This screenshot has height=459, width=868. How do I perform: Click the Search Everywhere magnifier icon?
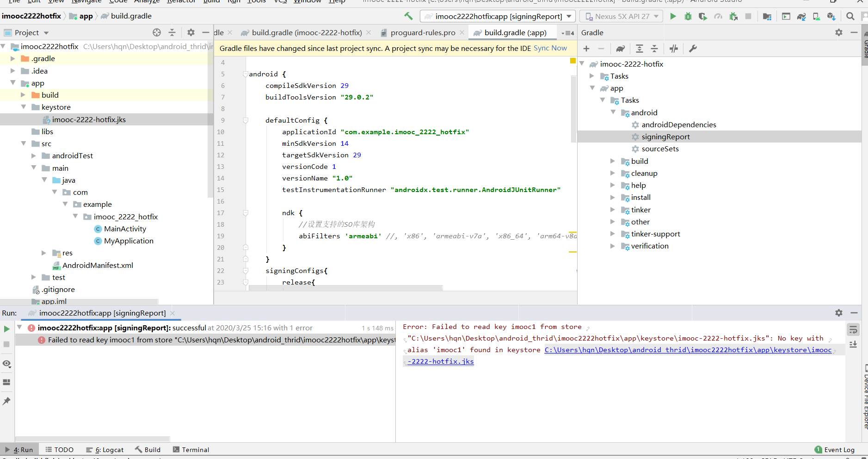(850, 16)
